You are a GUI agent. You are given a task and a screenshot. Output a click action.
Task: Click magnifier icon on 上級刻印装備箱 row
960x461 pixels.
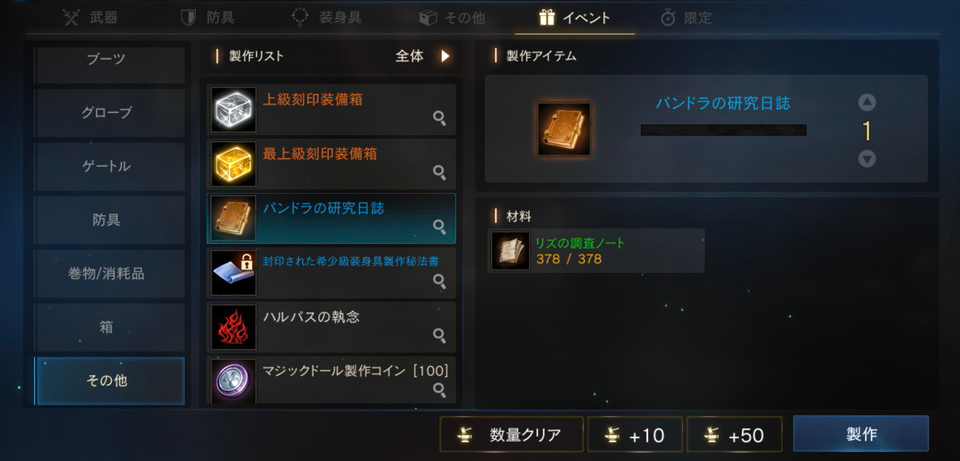point(439,118)
